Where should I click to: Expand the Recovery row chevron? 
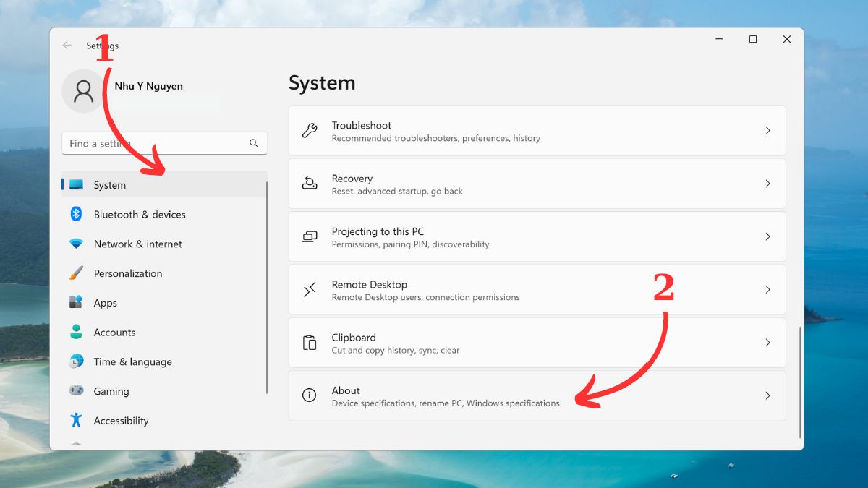(767, 184)
